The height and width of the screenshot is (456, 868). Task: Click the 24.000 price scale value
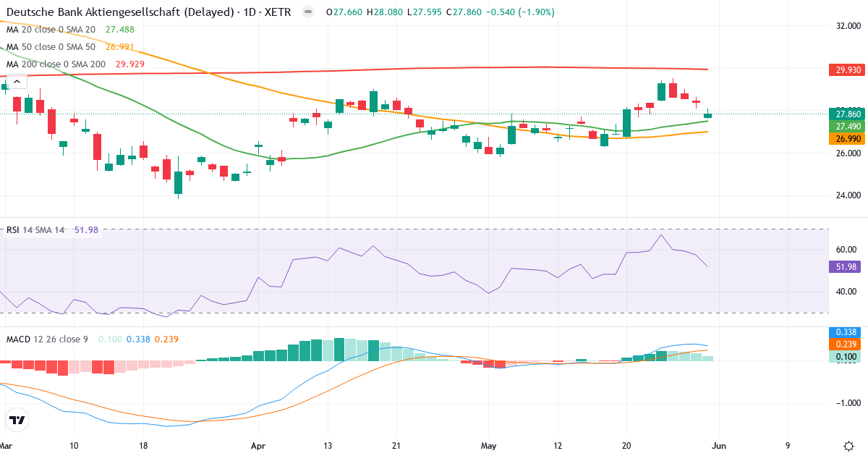[848, 195]
